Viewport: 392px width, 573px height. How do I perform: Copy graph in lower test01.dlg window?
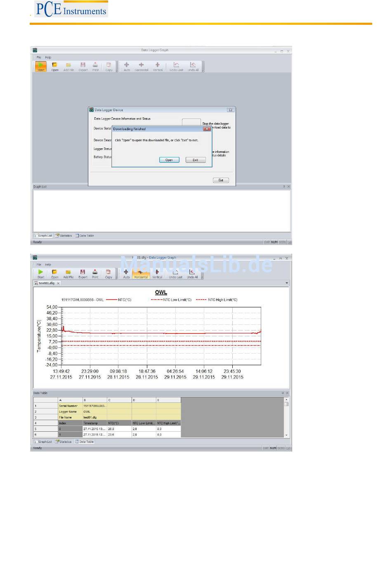point(108,273)
